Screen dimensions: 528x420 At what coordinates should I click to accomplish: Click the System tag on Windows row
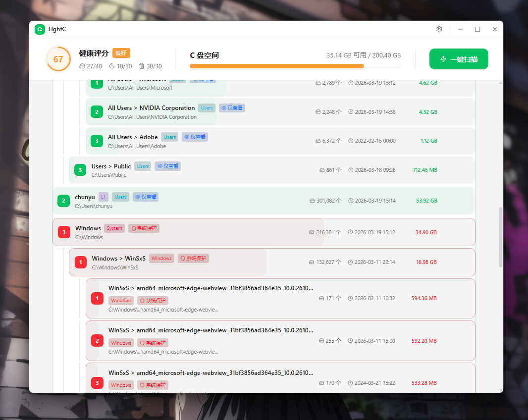[114, 228]
